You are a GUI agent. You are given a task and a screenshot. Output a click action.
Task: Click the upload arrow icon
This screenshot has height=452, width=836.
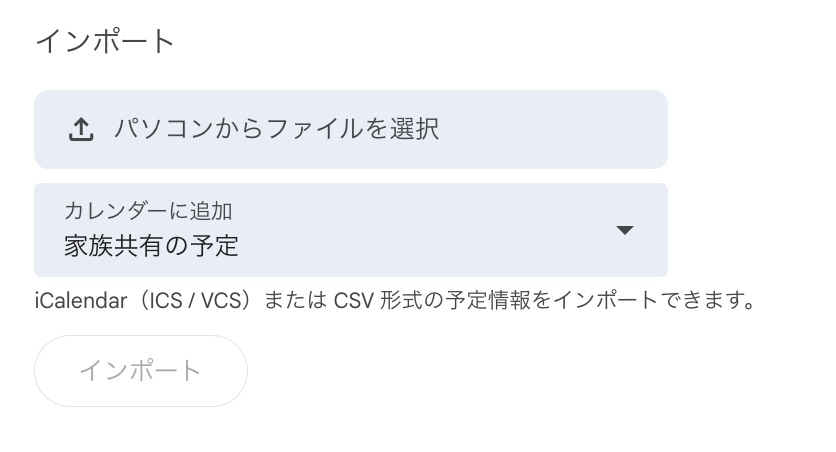(x=81, y=129)
